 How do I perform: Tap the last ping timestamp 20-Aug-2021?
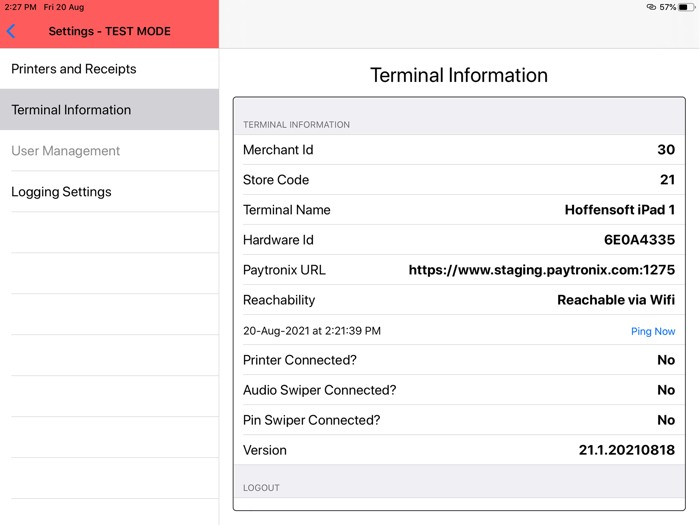(312, 331)
